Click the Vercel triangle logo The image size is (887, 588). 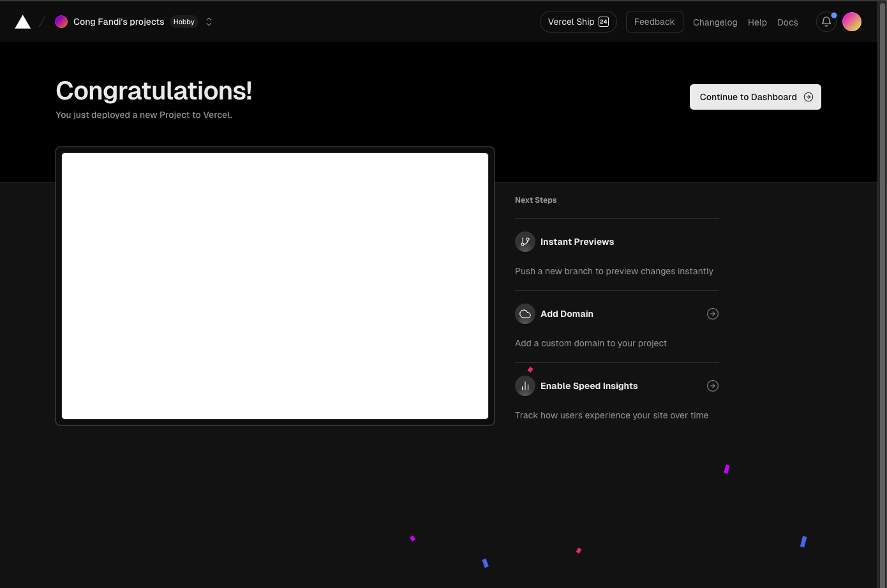point(23,22)
